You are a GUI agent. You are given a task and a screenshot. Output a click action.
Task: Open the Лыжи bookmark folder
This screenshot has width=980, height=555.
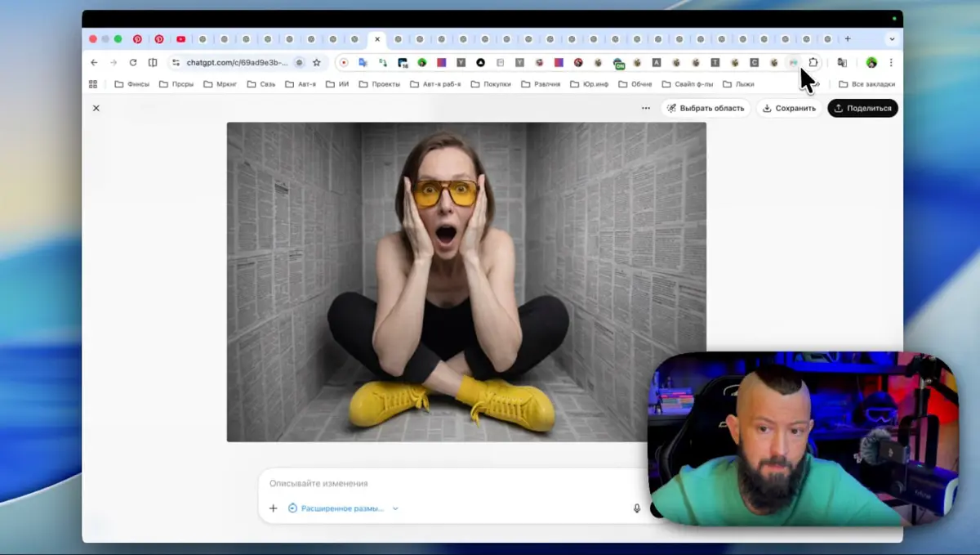pos(738,84)
